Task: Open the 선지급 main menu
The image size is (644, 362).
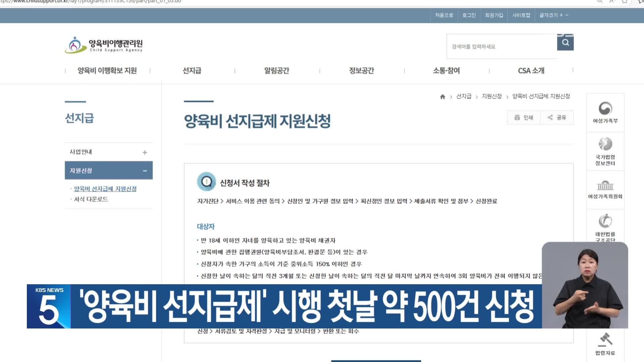Action: coord(192,71)
